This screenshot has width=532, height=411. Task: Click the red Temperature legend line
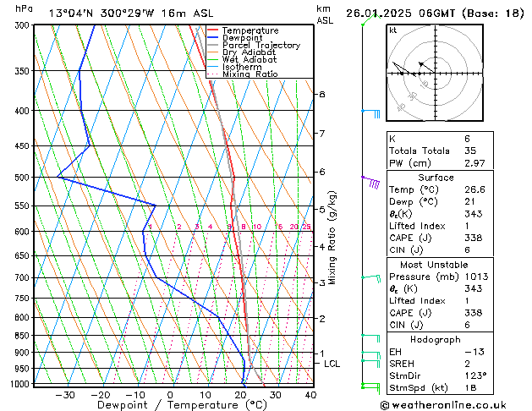pos(212,30)
